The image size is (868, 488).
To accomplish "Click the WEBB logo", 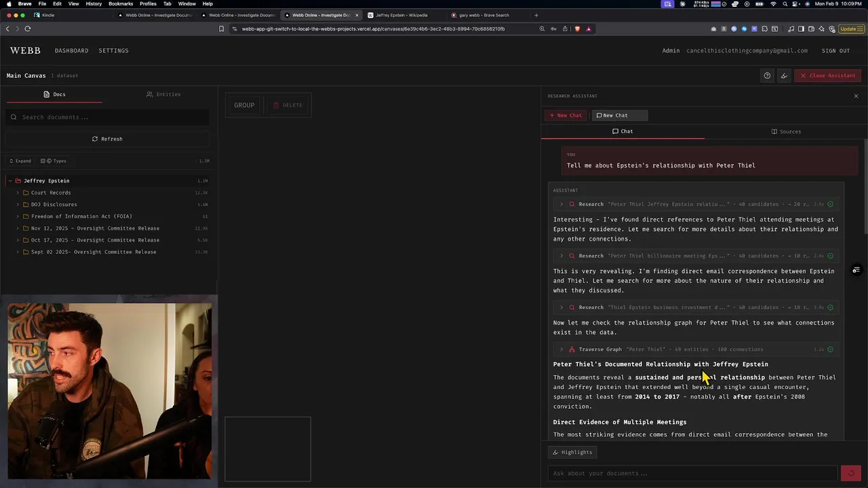I will click(25, 51).
